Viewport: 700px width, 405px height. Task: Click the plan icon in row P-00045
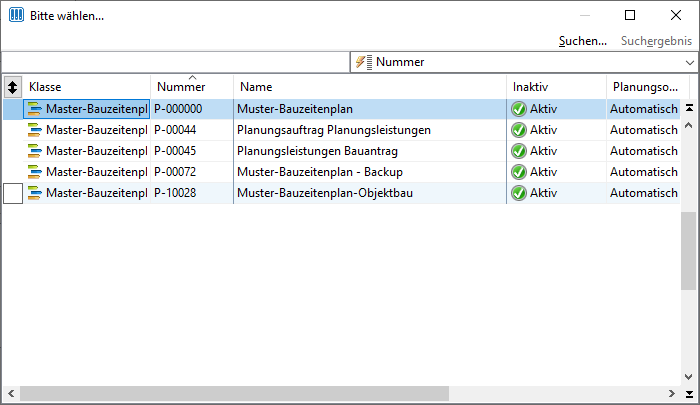point(34,151)
